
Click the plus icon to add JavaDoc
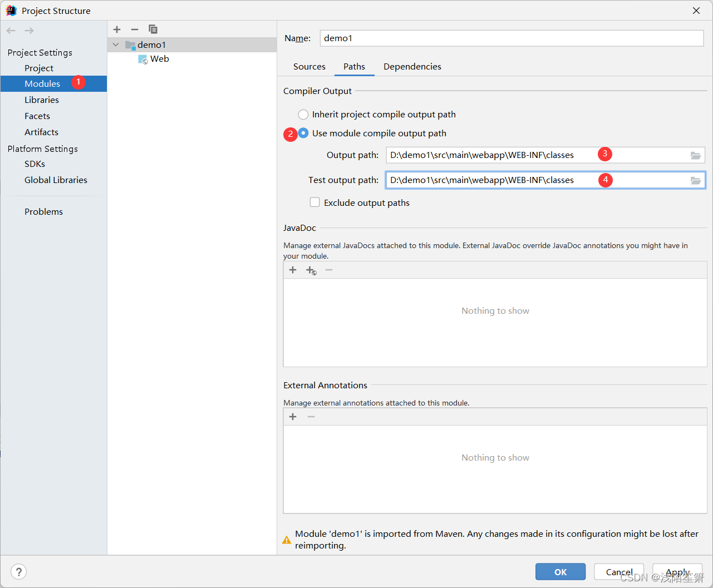coord(293,270)
